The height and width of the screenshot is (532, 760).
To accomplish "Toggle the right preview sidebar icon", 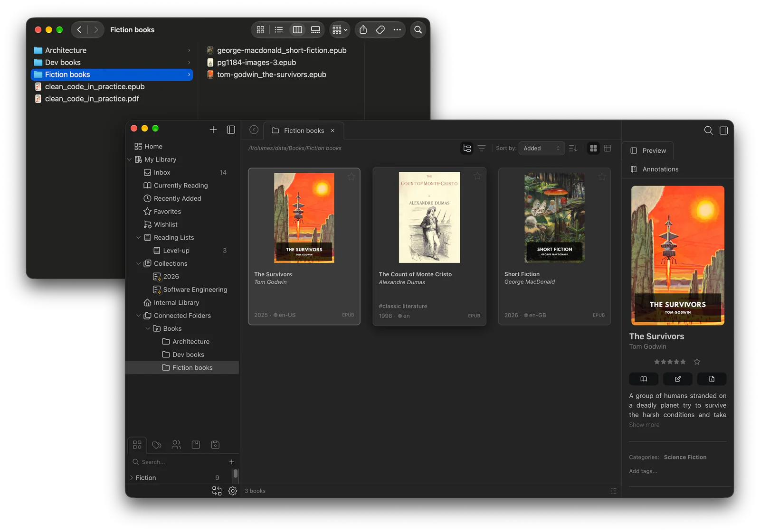I will [x=724, y=131].
